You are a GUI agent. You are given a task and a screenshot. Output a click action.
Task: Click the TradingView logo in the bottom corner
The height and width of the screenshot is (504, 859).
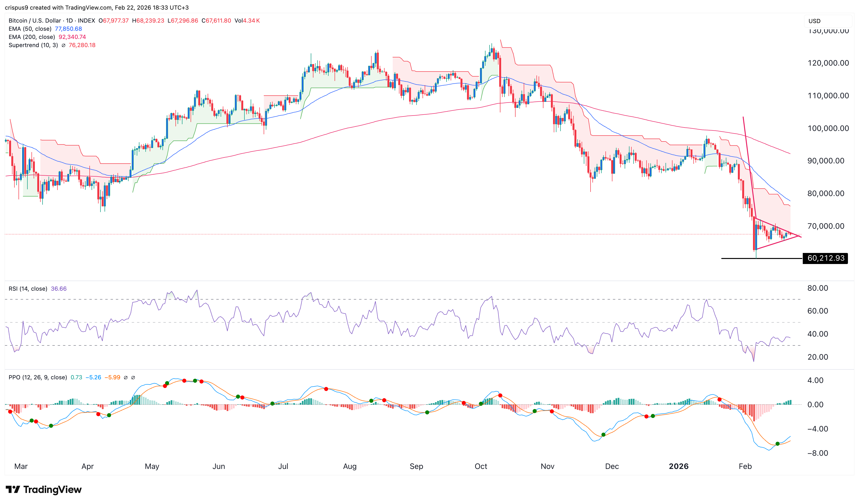coord(44,490)
